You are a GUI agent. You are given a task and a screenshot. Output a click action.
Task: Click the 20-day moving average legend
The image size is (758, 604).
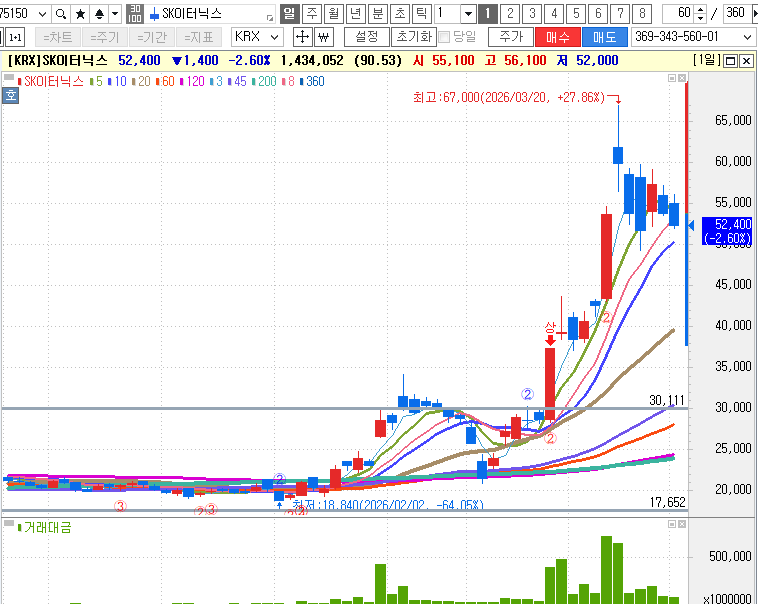(x=142, y=82)
